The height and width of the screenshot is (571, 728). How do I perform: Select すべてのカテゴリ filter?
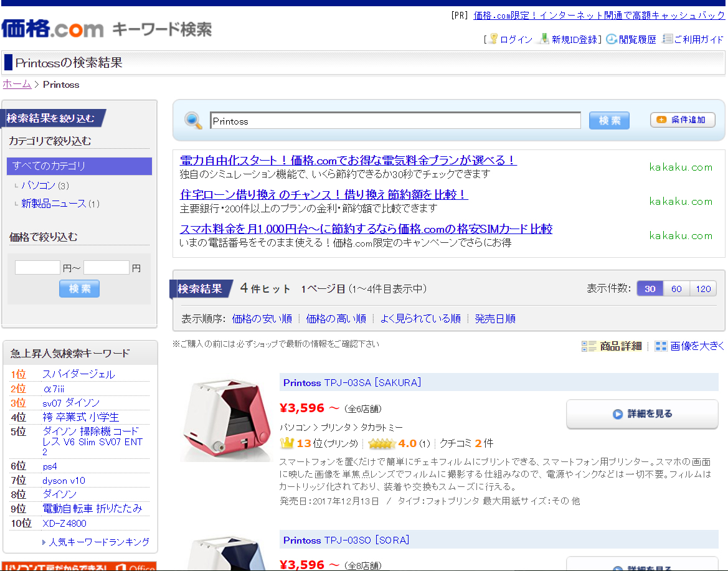[x=79, y=166]
